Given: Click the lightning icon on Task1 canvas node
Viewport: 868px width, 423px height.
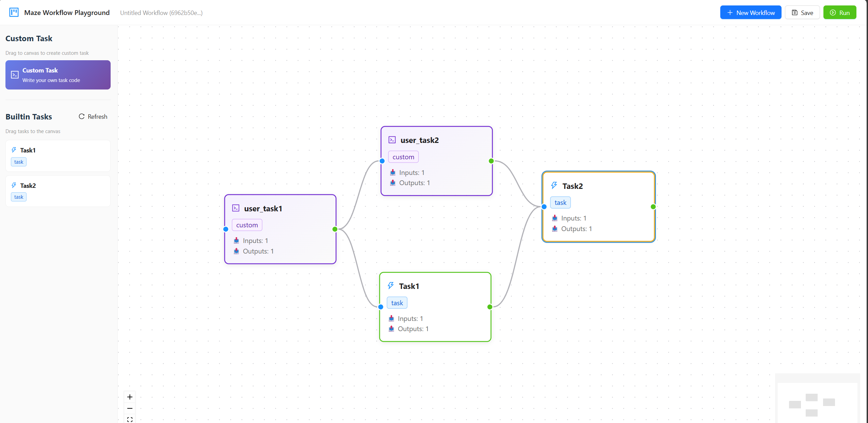Looking at the screenshot, I should tap(391, 286).
